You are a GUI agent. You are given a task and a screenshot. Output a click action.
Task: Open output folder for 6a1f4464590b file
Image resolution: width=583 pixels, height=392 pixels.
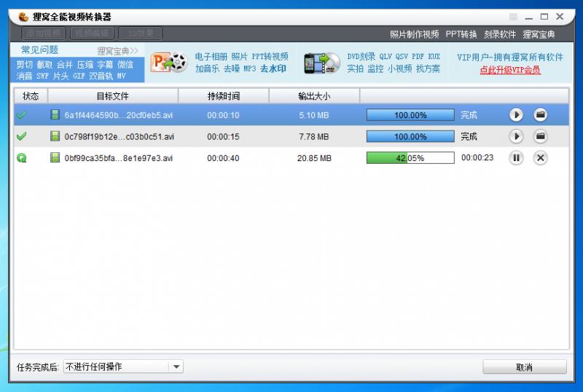pyautogui.click(x=540, y=114)
